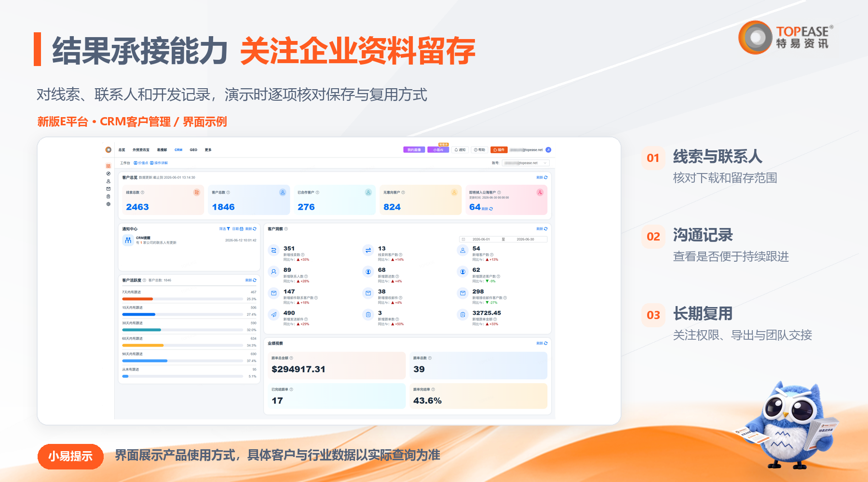Click the 线索转客户数 icon beside 13

[368, 251]
